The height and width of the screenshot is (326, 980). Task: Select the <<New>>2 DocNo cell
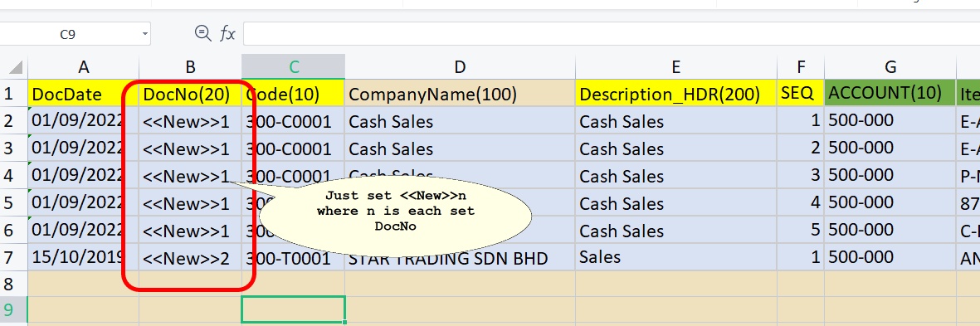[190, 257]
